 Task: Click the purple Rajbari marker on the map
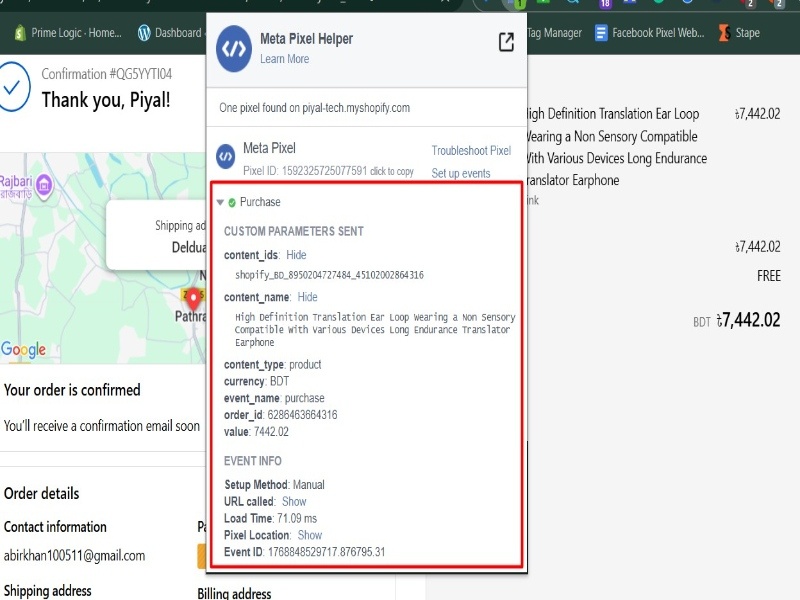click(44, 186)
